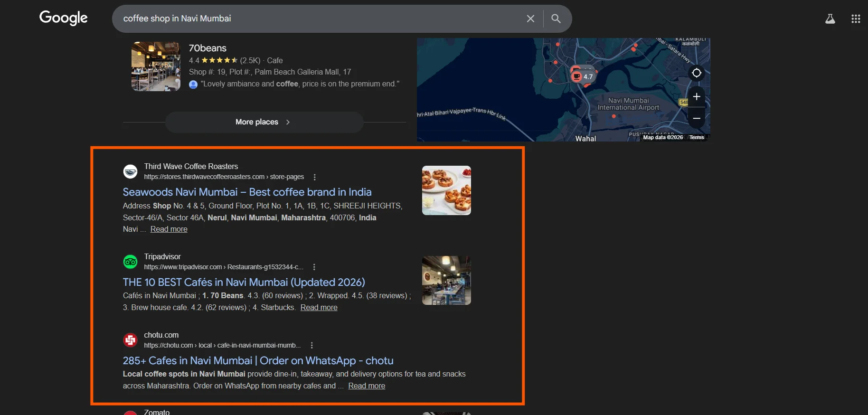Click the search input field
Image resolution: width=868 pixels, height=415 pixels.
coord(321,19)
